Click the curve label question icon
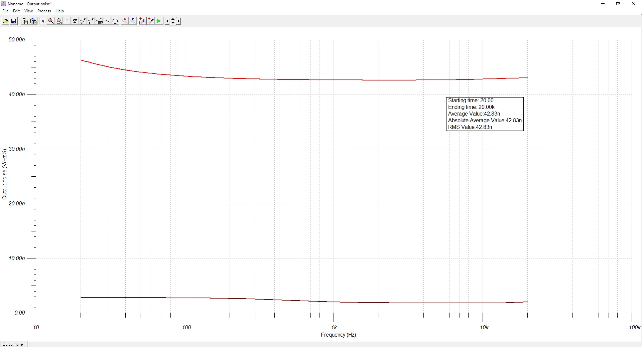 pos(91,21)
